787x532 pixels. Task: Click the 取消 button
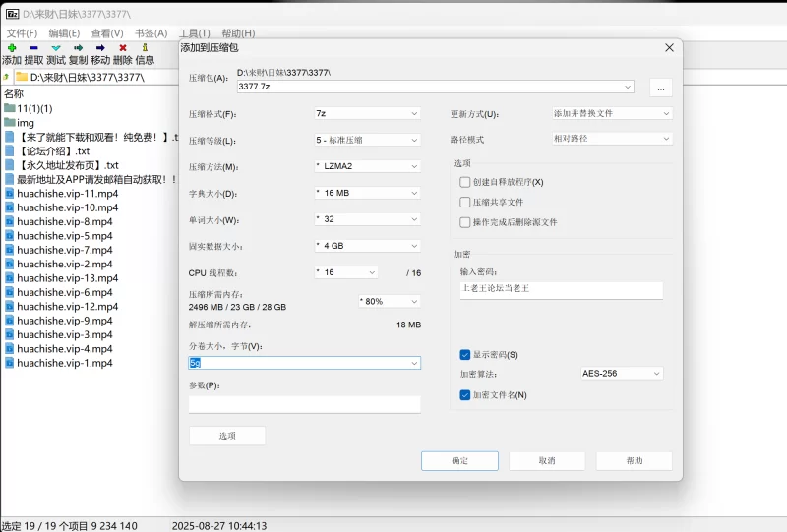(547, 461)
